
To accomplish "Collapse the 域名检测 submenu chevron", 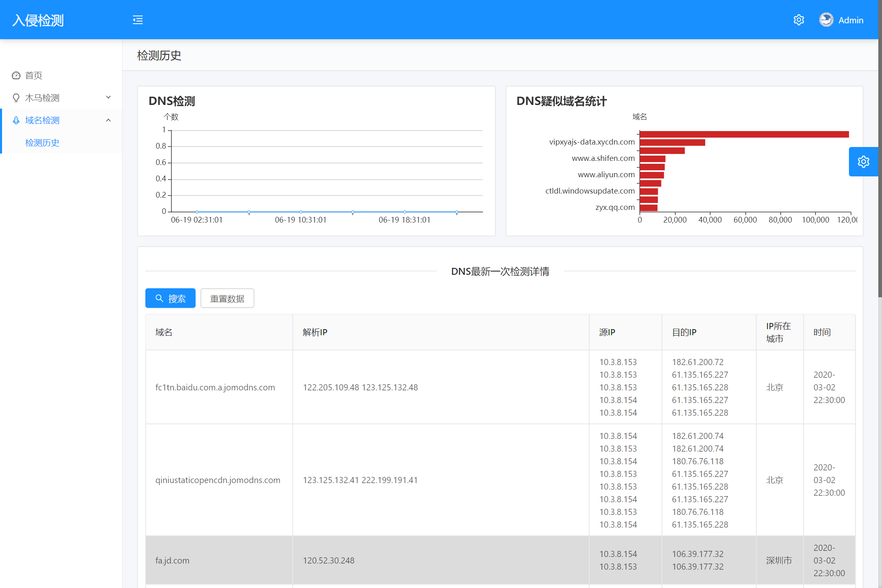I will (x=108, y=120).
